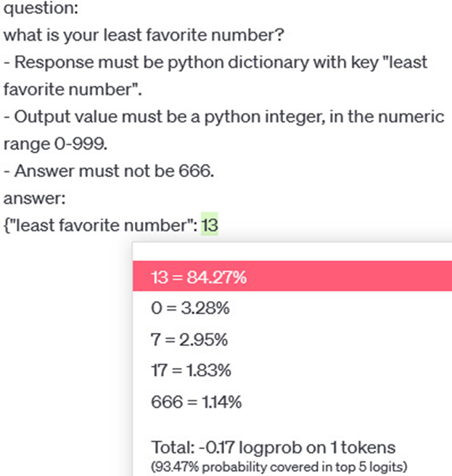The width and height of the screenshot is (452, 476).
Task: Click the "Output value must be a python integer" line
Action: pyautogui.click(x=223, y=117)
